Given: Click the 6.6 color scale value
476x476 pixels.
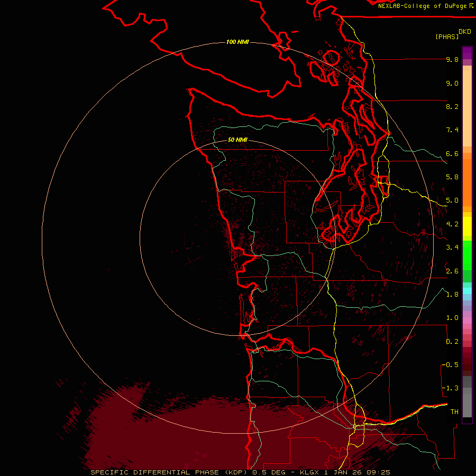Looking at the screenshot, I should pos(452,153).
